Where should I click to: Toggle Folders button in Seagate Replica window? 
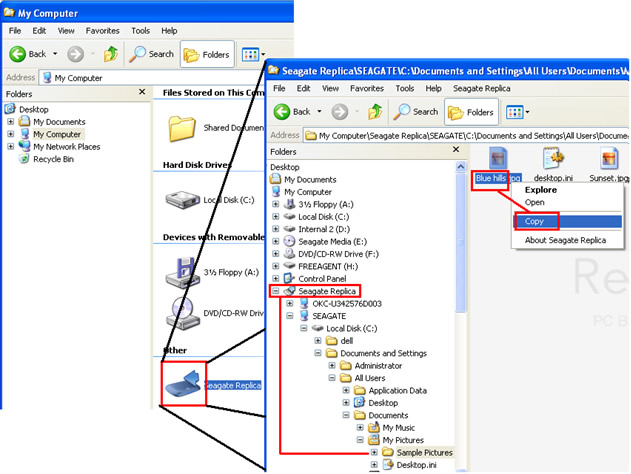pos(472,112)
